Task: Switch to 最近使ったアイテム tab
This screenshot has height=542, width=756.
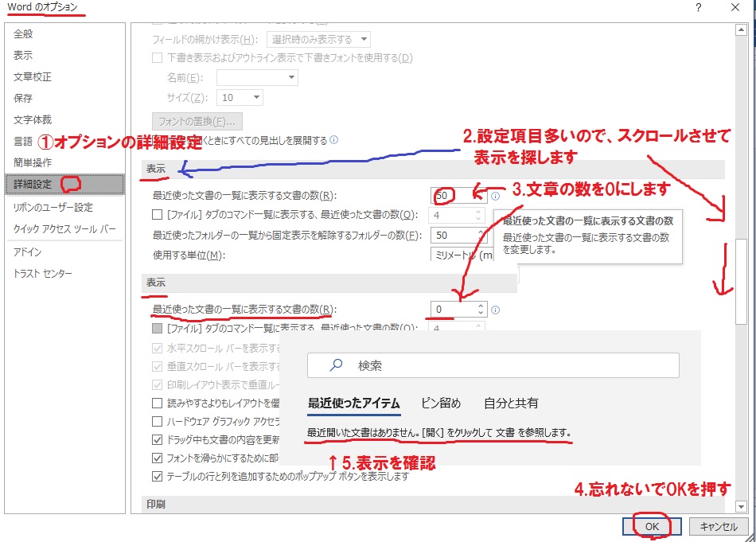Action: point(354,404)
